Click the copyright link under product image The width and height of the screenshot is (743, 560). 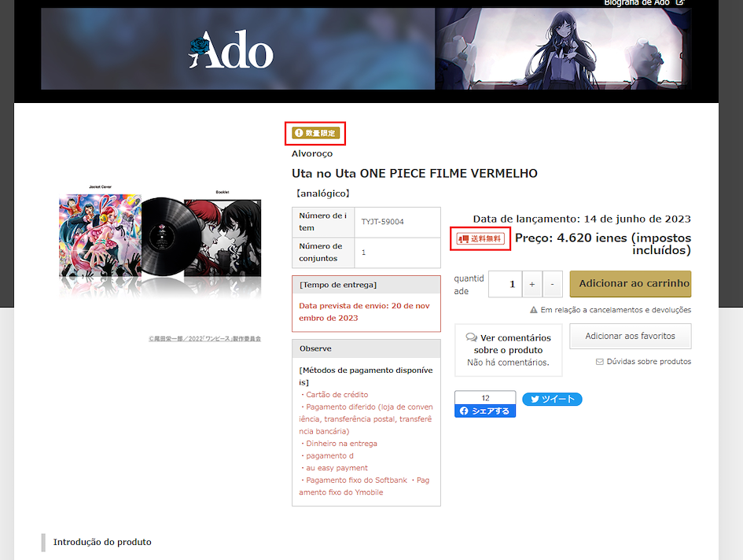(204, 338)
